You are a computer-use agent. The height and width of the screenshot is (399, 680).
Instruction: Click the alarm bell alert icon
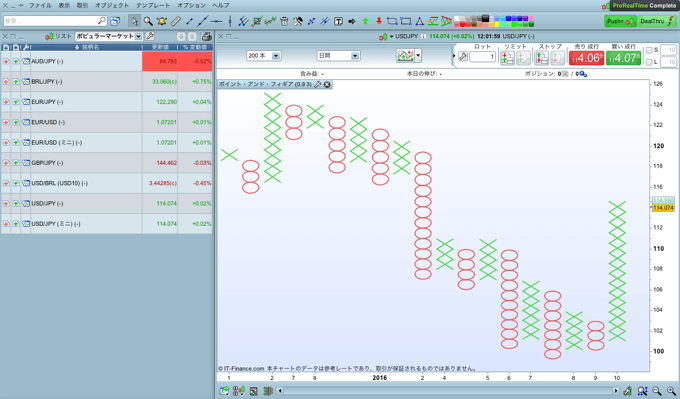tap(162, 21)
